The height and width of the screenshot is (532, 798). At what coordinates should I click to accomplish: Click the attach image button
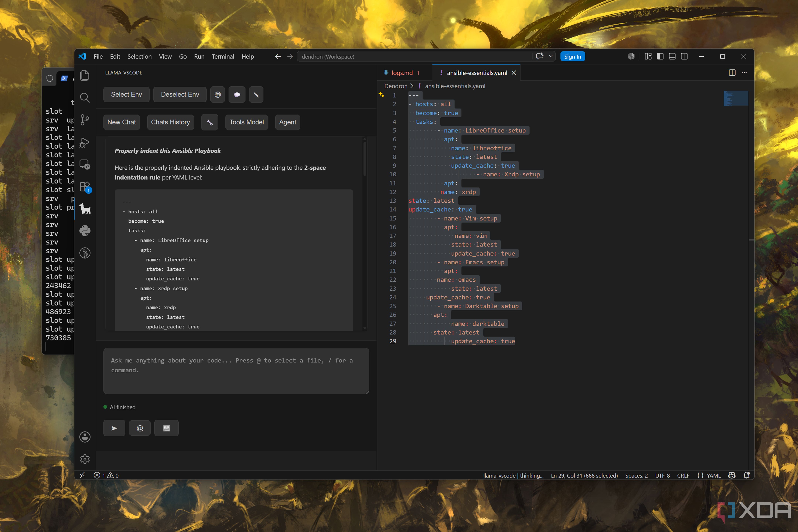click(x=166, y=428)
